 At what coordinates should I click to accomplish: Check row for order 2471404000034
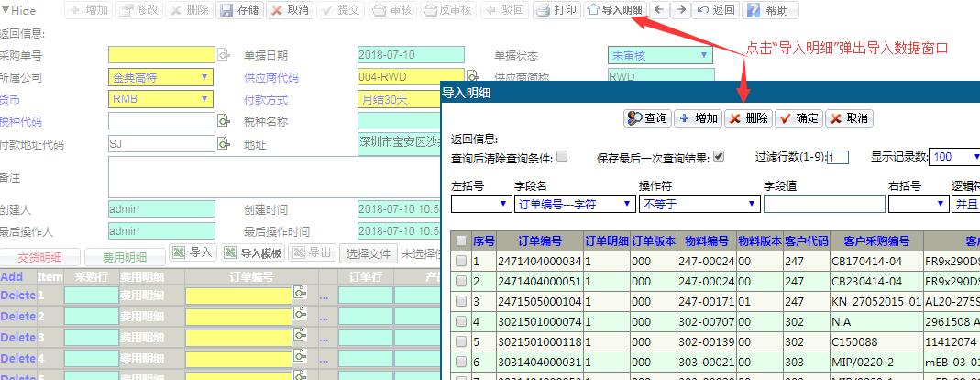click(461, 261)
